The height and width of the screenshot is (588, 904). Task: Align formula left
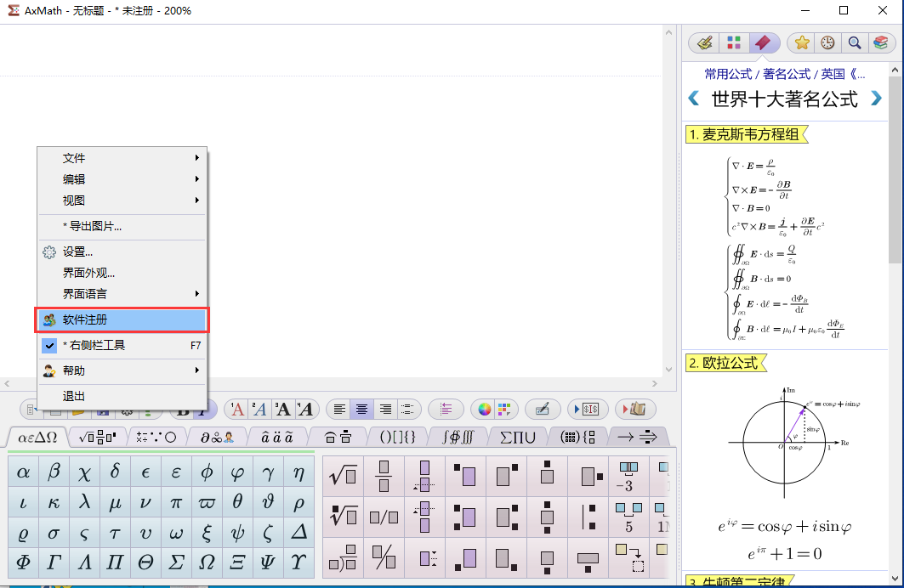(339, 410)
